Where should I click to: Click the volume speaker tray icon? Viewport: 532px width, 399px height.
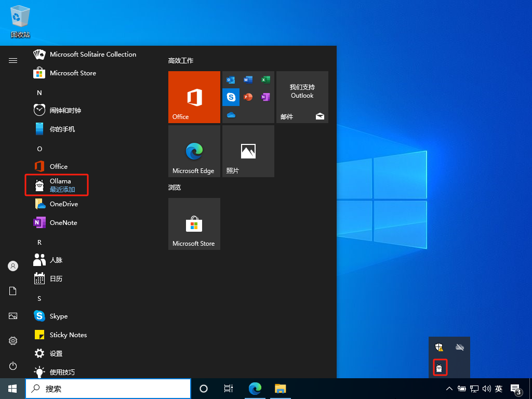pyautogui.click(x=487, y=389)
